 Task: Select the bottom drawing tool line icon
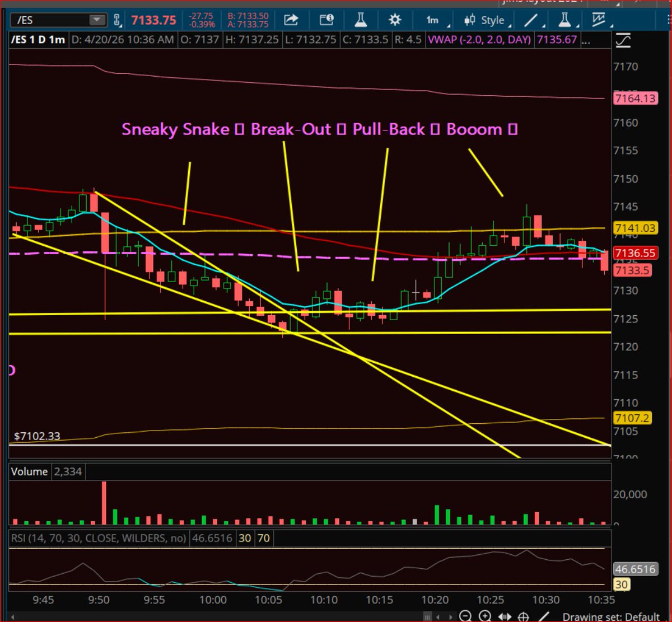(543, 617)
